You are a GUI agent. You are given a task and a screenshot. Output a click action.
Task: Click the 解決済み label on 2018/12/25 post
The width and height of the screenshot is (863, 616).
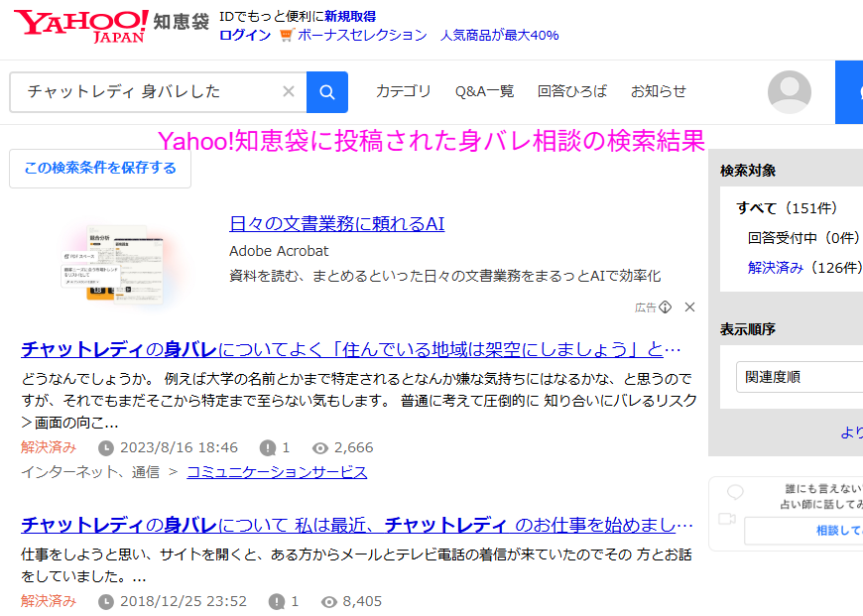tap(49, 601)
